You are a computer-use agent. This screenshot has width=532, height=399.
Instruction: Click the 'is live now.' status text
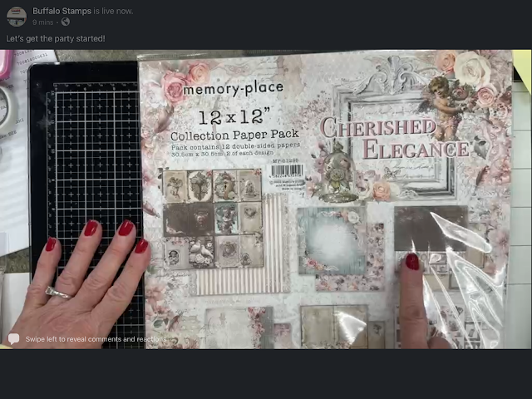pos(113,11)
